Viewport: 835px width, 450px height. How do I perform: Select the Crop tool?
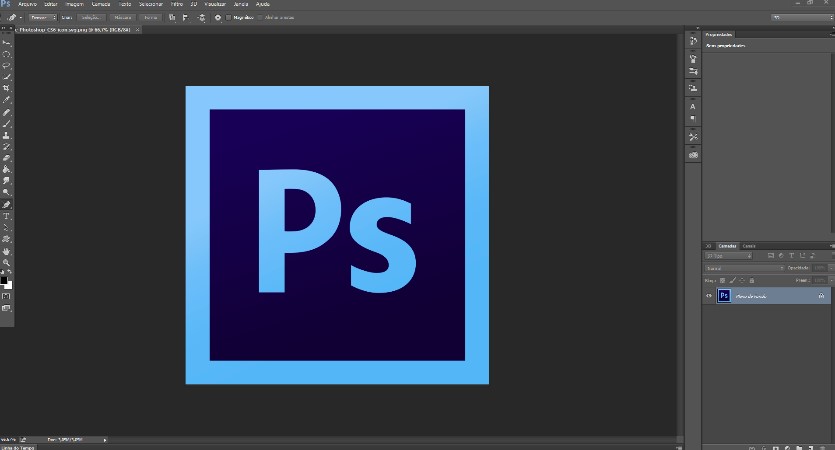tap(6, 88)
